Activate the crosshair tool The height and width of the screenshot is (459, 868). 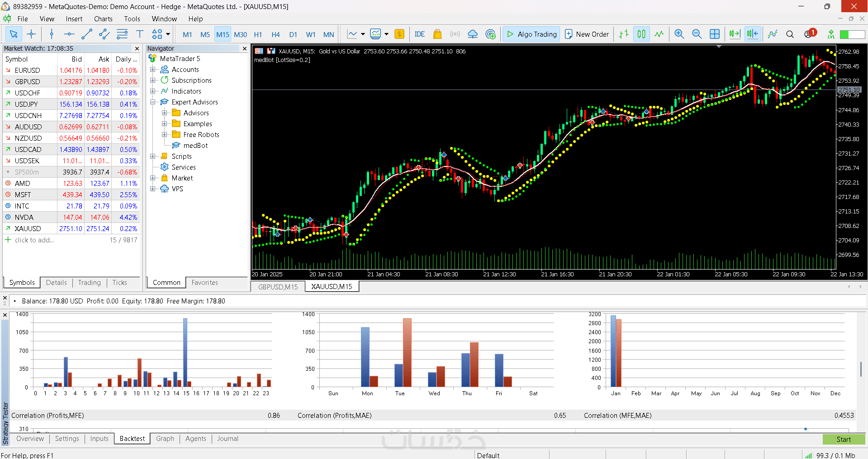point(31,34)
